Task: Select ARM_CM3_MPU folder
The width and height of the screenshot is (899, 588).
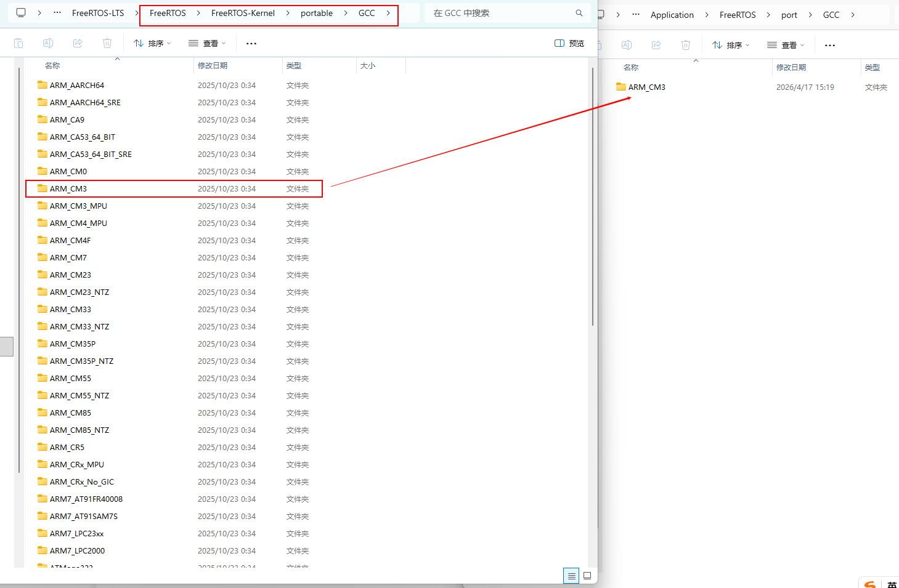Action: click(x=78, y=206)
